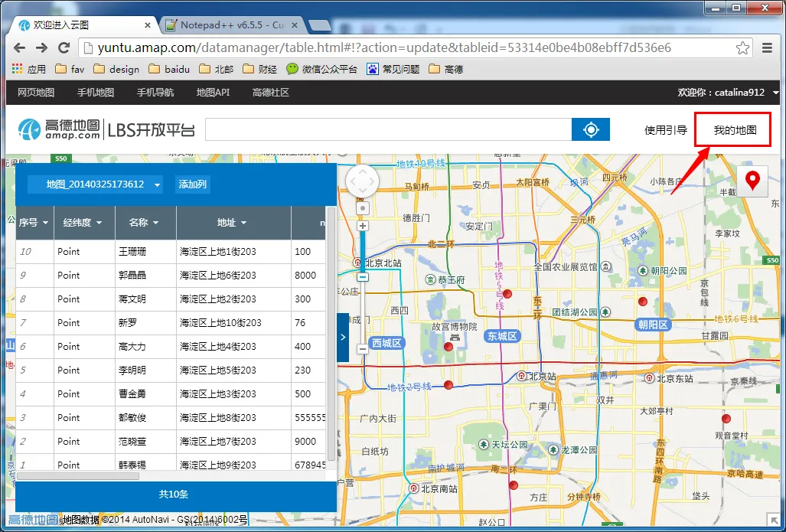Open the 地图_20140325173612 dropdown
This screenshot has width=786, height=532.
[95, 184]
